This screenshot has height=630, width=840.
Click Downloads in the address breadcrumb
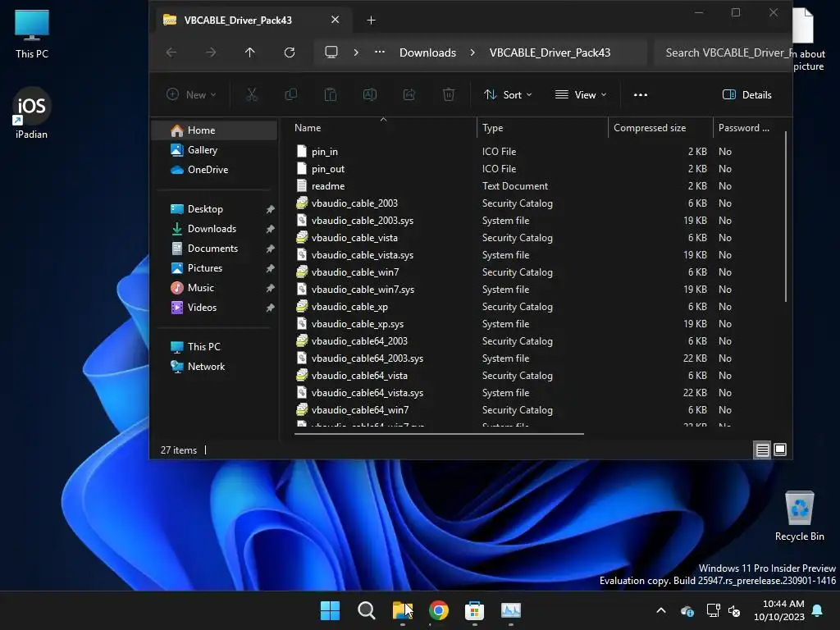tap(427, 52)
